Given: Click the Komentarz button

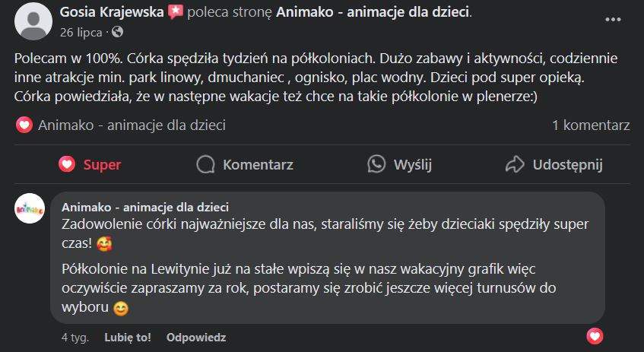Looking at the screenshot, I should pyautogui.click(x=244, y=164).
